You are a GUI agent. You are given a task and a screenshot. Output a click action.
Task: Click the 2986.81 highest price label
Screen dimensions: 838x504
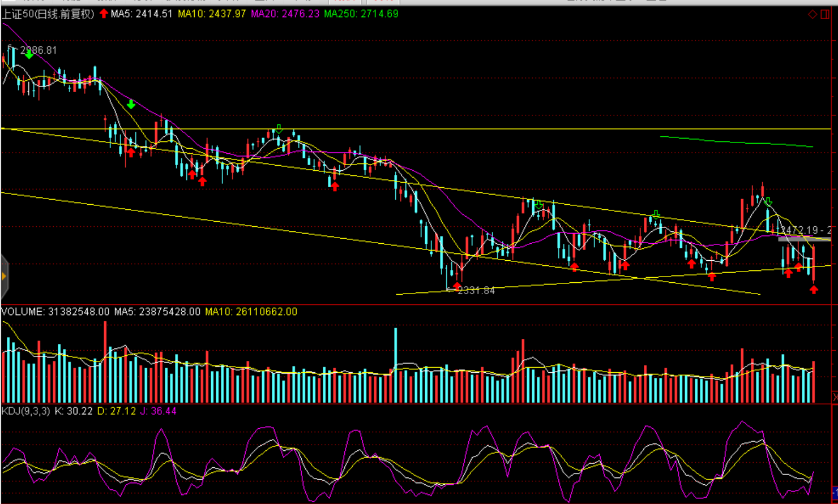(39, 50)
